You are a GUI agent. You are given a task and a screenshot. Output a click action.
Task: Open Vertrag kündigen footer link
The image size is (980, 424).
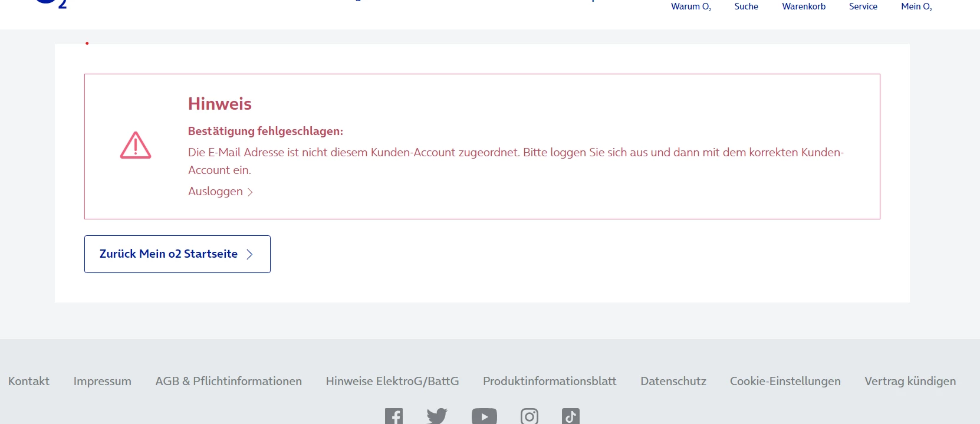click(910, 381)
